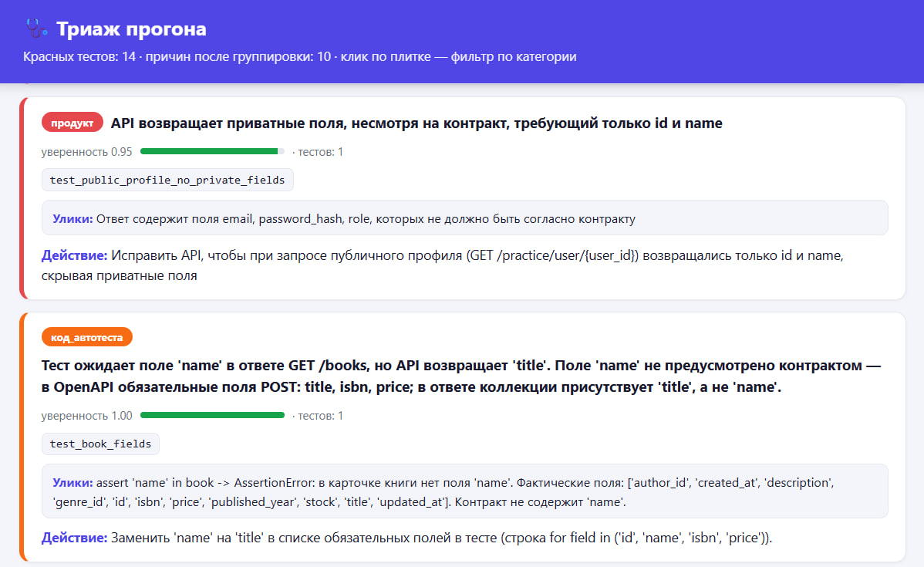Screen dimensions: 924x567
Task: Click the 'API возвращает приватные поля' card title
Action: point(416,123)
